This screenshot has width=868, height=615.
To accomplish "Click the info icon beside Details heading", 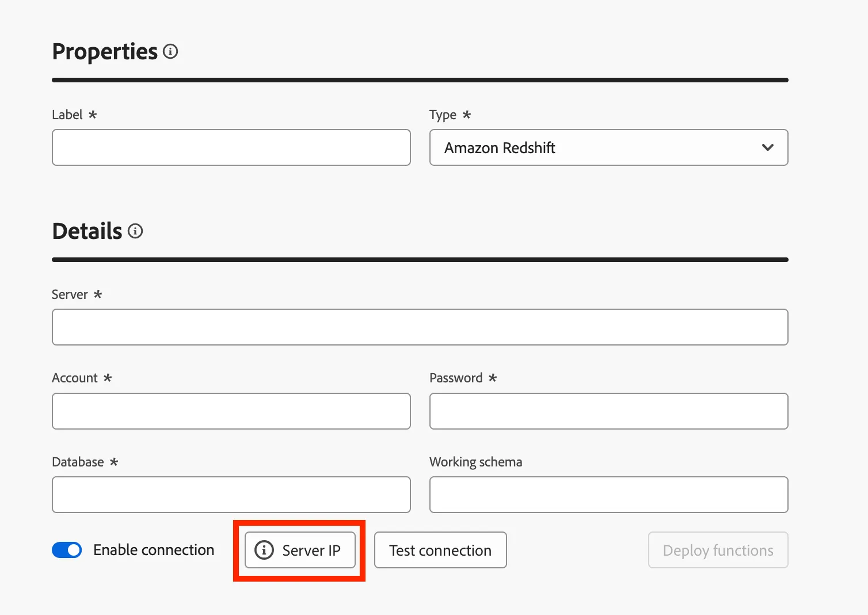I will pos(135,231).
